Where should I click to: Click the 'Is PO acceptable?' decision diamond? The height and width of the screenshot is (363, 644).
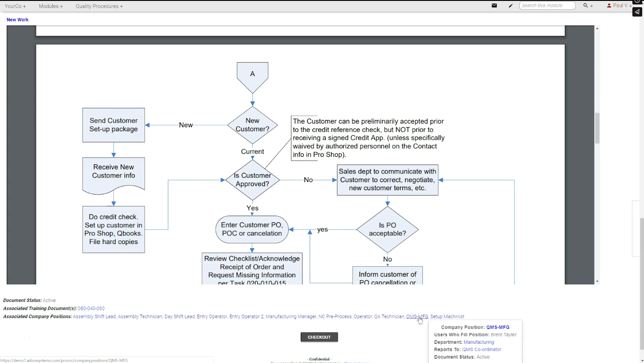click(x=388, y=230)
